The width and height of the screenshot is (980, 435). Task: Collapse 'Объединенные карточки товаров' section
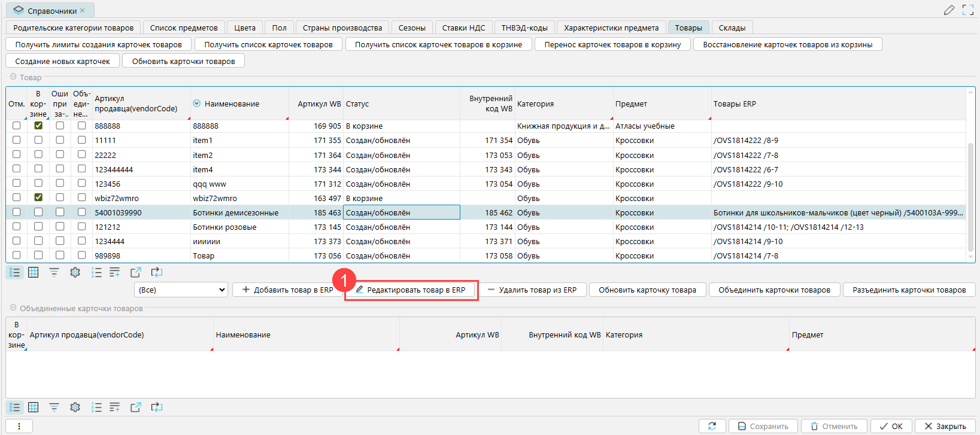click(x=13, y=308)
